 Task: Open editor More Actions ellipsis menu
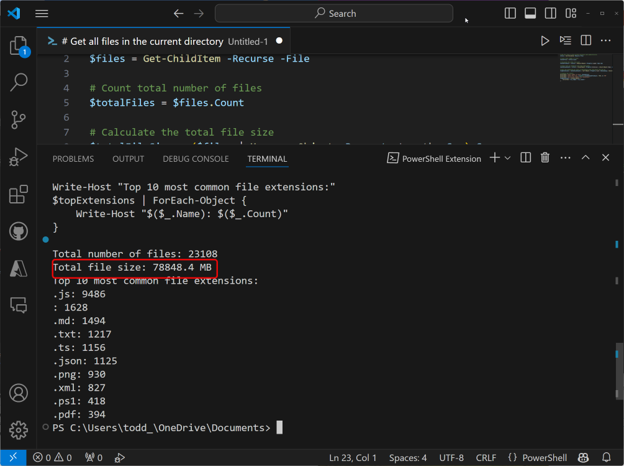(605, 41)
